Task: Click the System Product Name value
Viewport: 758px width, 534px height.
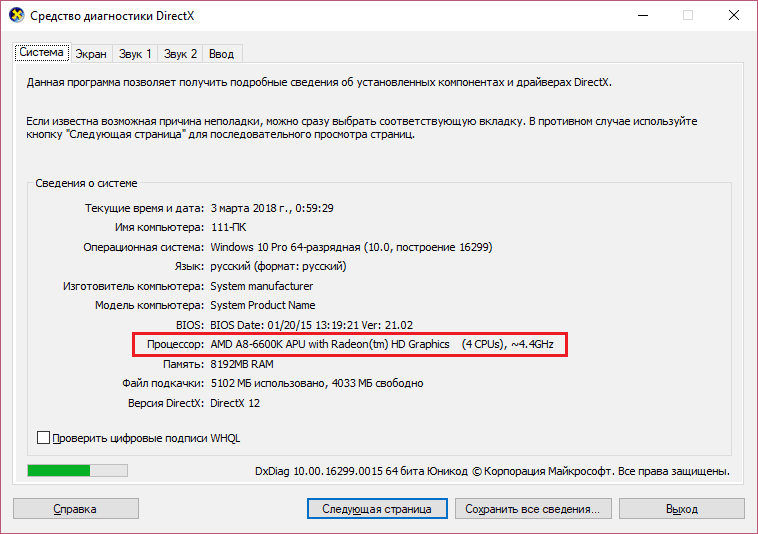Action: [262, 305]
